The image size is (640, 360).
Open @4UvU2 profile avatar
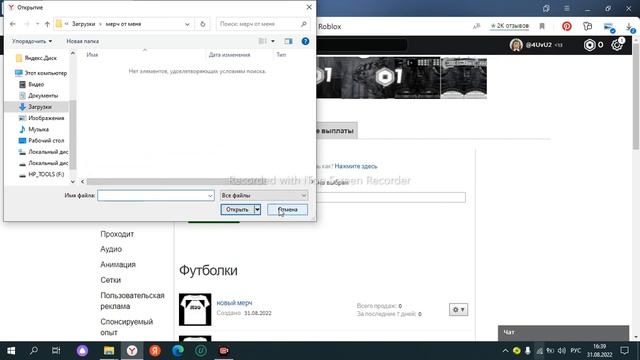pyautogui.click(x=516, y=45)
